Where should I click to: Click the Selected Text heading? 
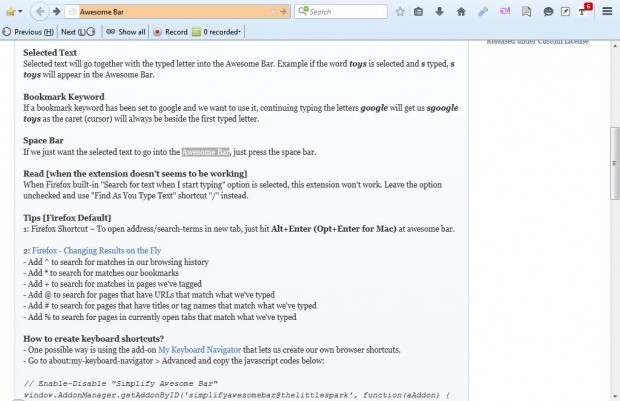click(50, 53)
